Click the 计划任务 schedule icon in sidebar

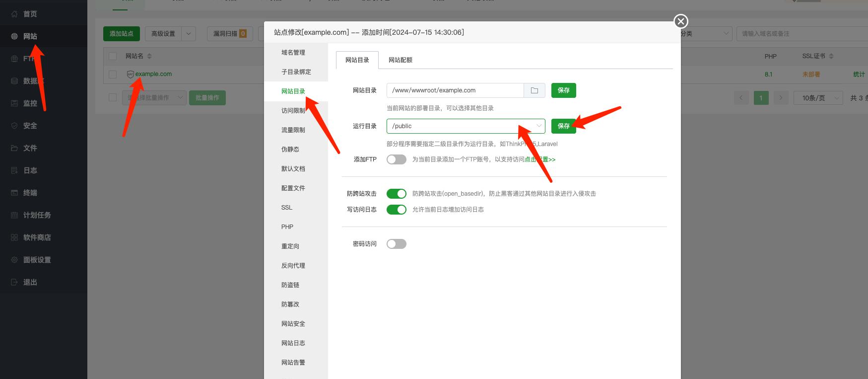[x=14, y=215]
